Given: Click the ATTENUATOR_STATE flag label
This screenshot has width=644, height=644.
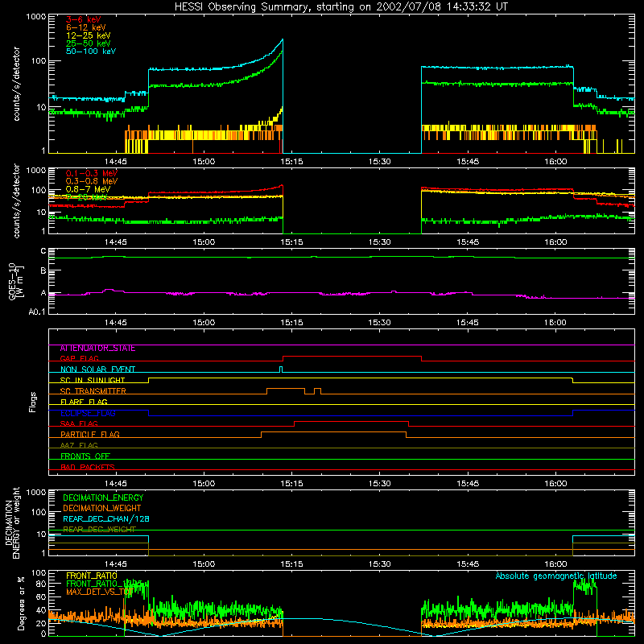Looking at the screenshot, I should tap(97, 349).
